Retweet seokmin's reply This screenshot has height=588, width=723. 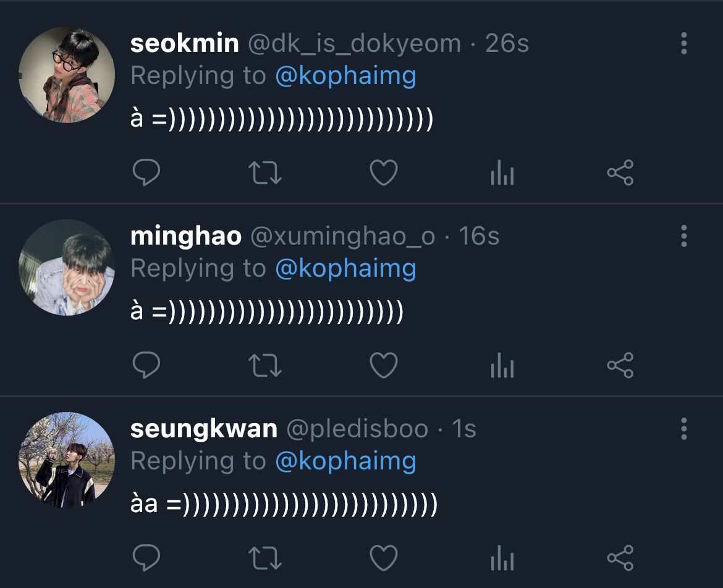(x=264, y=172)
